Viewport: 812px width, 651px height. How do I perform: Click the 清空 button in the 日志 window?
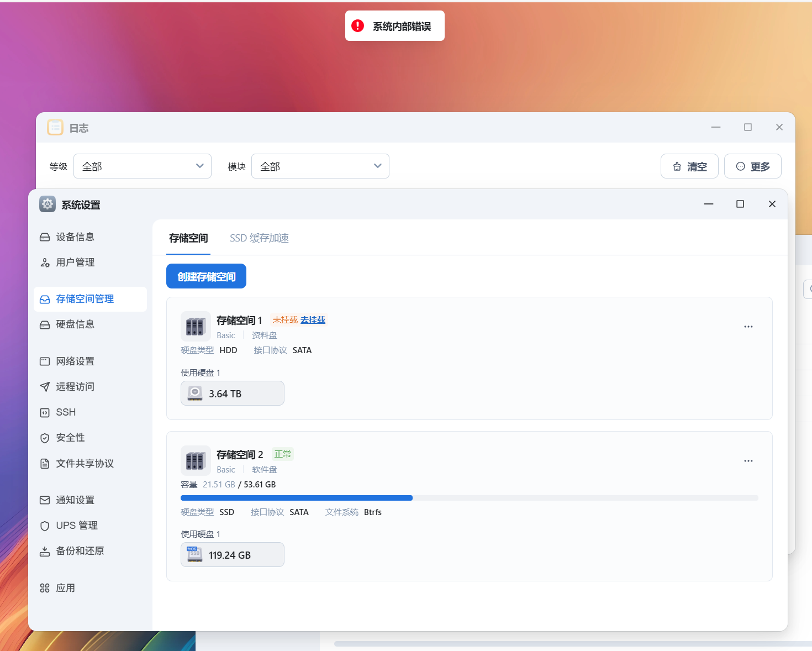pos(689,166)
